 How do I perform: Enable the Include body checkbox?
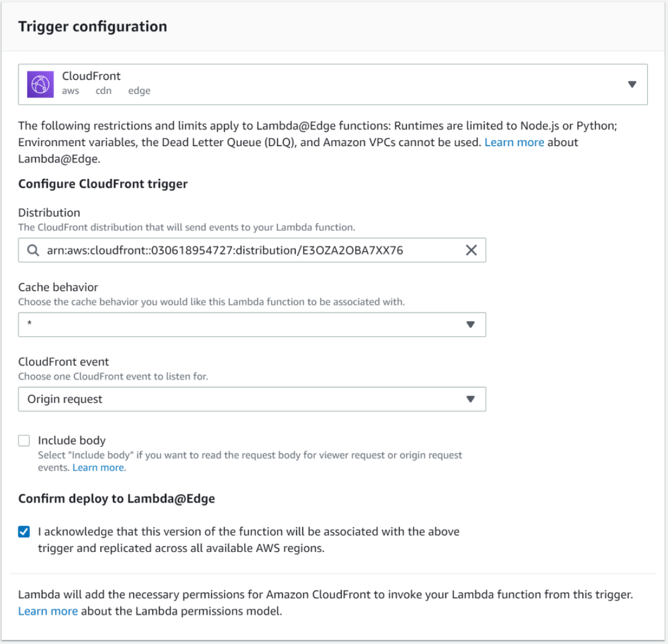coord(24,441)
